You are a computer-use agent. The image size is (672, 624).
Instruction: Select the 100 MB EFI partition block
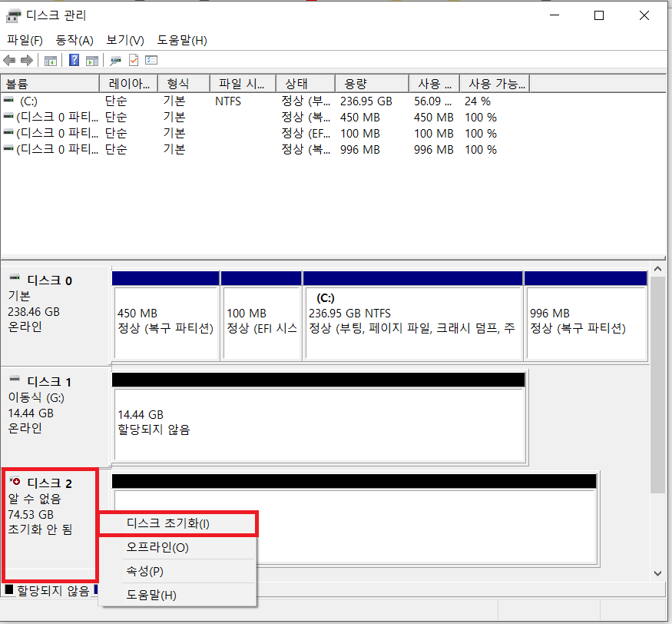(x=261, y=316)
